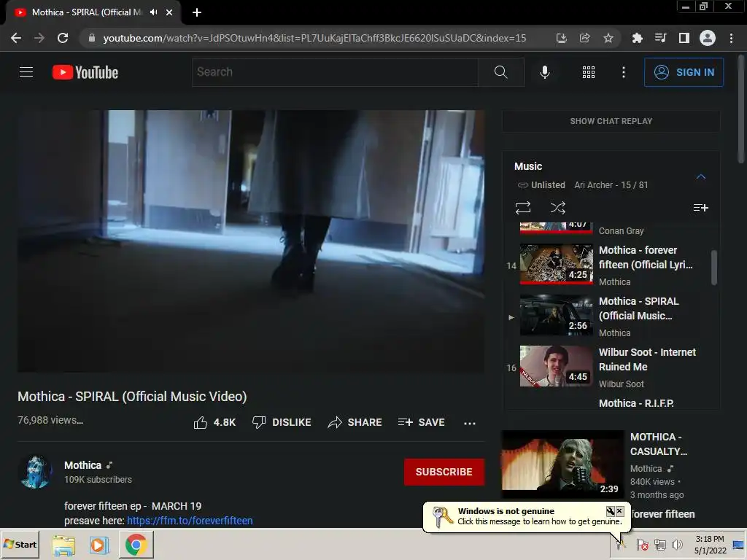Click the 76,988 views text

point(50,420)
